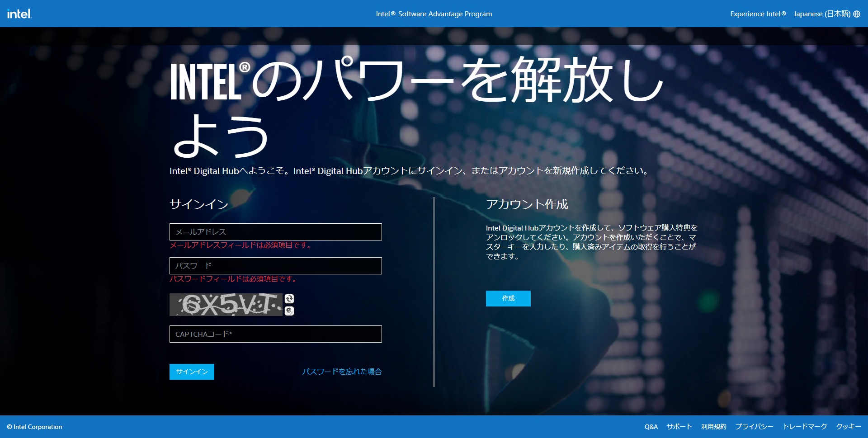868x438 pixels.
Task: Open the language selector globe icon
Action: click(x=857, y=14)
